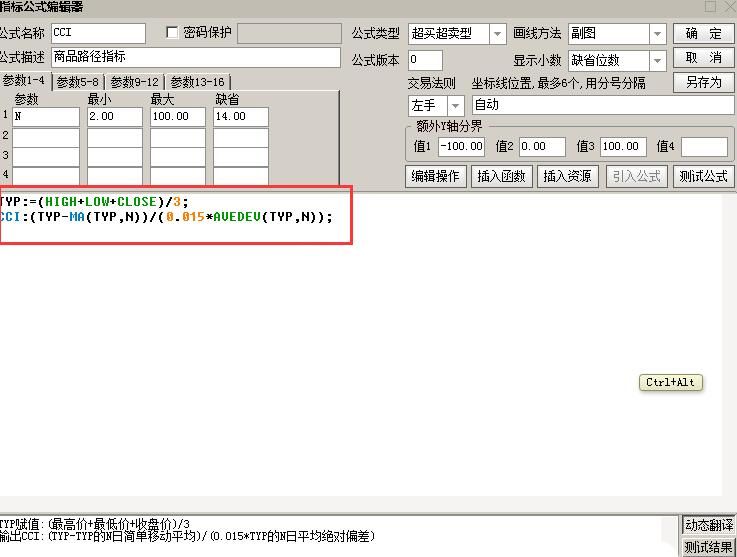This screenshot has height=557, width=737.
Task: Click the 测试公式 button
Action: [x=703, y=176]
